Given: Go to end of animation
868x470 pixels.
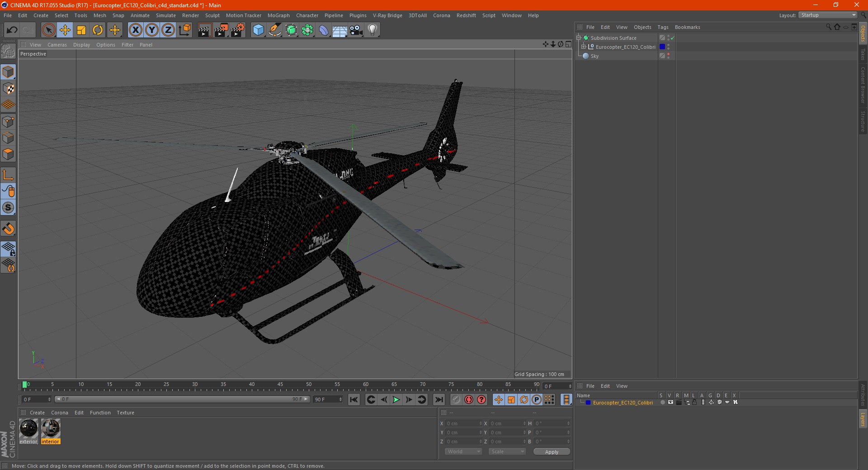Looking at the screenshot, I should click(439, 399).
